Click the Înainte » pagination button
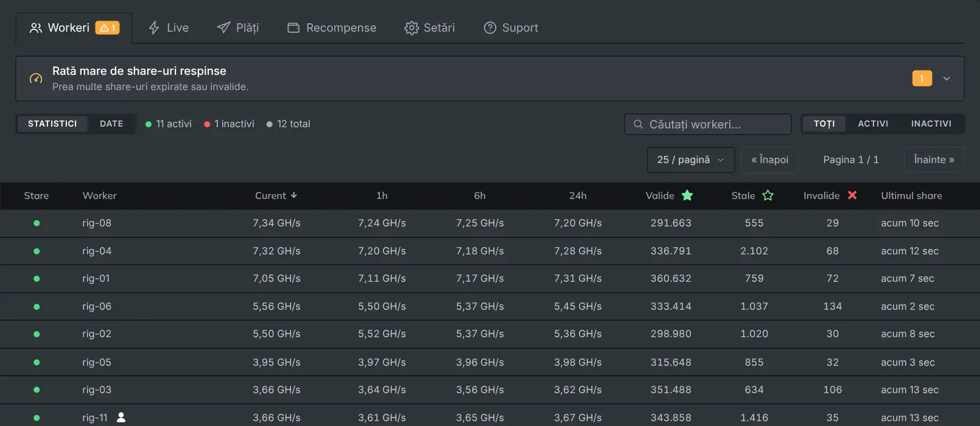The image size is (980, 426). [x=934, y=159]
